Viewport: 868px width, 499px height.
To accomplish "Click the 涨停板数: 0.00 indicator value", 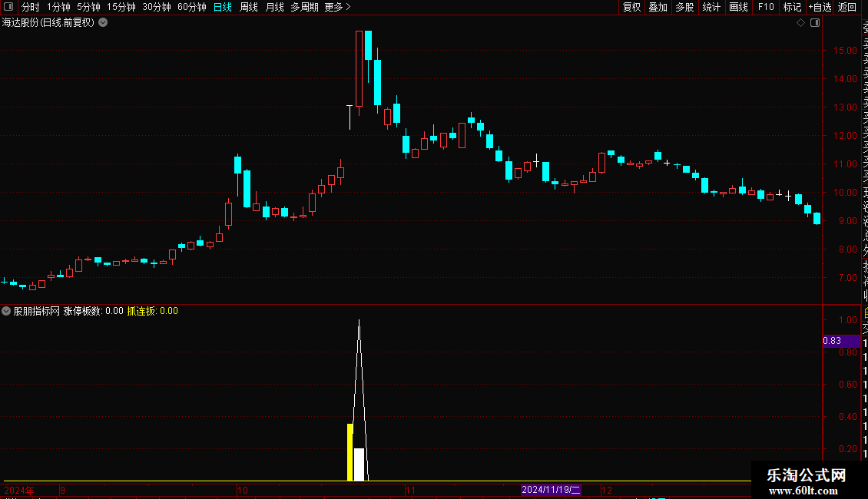I will pos(93,311).
